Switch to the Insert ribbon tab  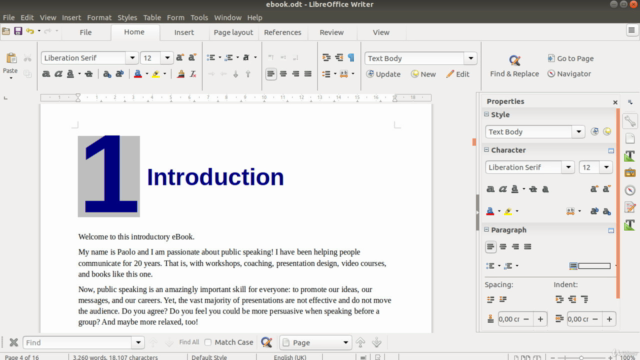click(184, 32)
